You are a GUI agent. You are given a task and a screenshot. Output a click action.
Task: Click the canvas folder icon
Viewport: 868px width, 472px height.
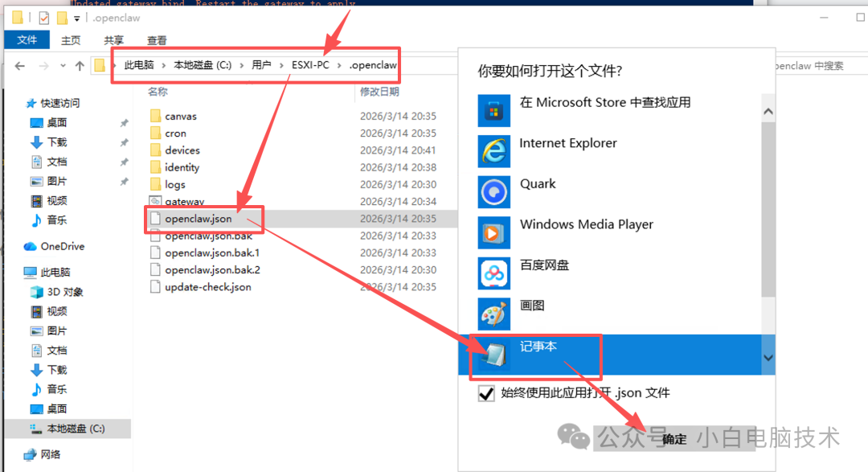coord(156,116)
